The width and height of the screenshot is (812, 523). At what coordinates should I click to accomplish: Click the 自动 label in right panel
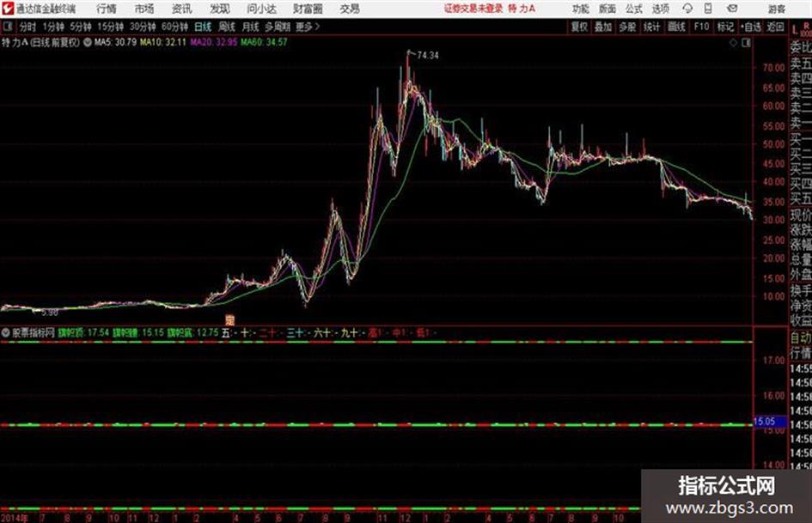coord(801,338)
